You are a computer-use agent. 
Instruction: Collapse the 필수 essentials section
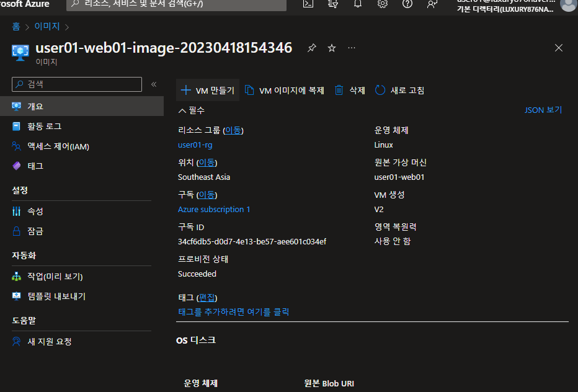(x=191, y=110)
